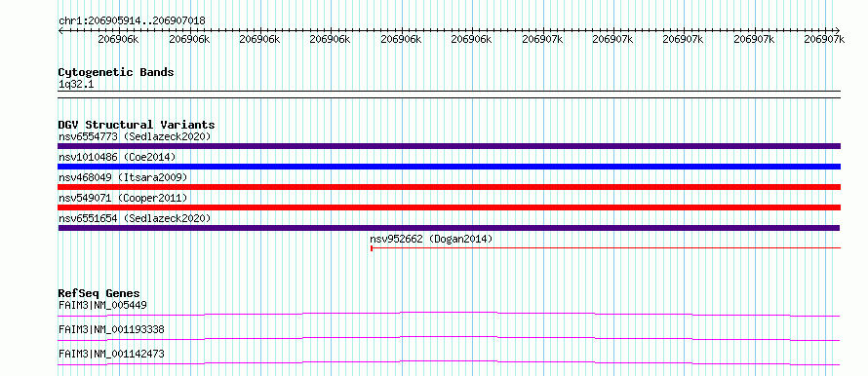Image resolution: width=868 pixels, height=376 pixels.
Task: Open the nsv1010486 (Coe2014) variant label
Action: (x=117, y=157)
